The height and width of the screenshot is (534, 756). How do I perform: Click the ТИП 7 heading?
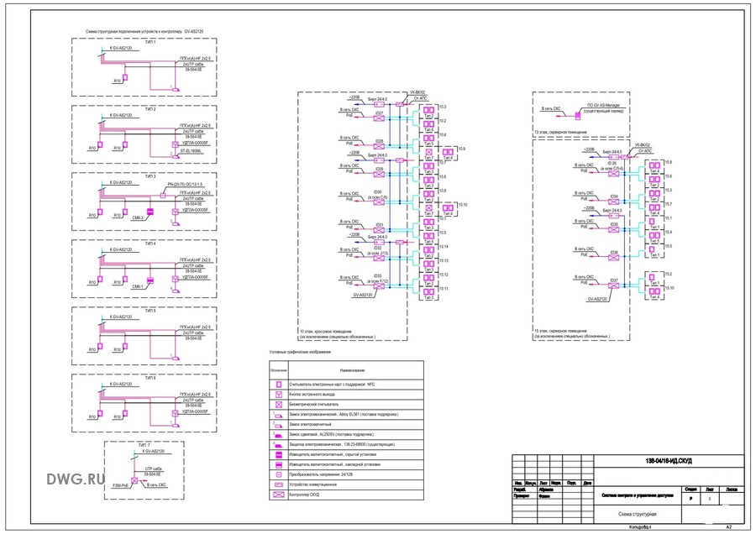[144, 445]
